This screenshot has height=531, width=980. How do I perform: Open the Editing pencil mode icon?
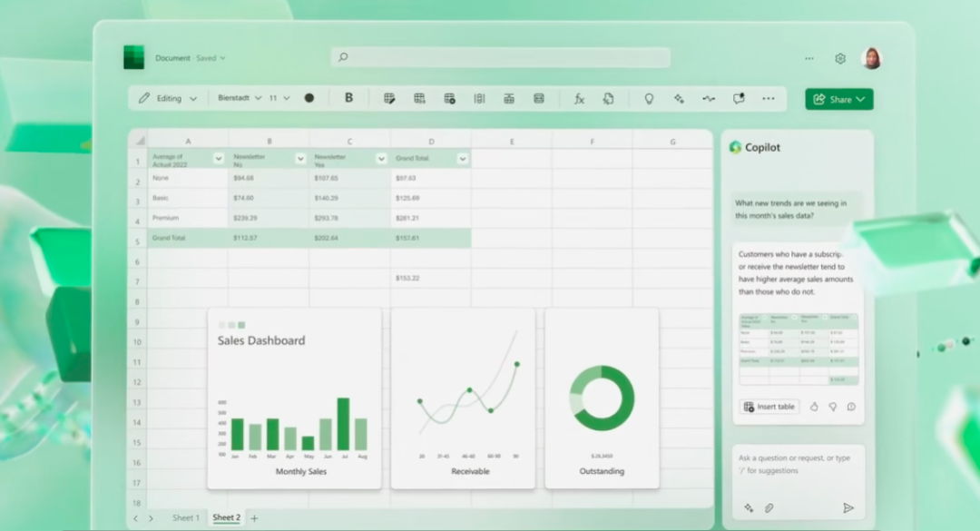[x=144, y=98]
